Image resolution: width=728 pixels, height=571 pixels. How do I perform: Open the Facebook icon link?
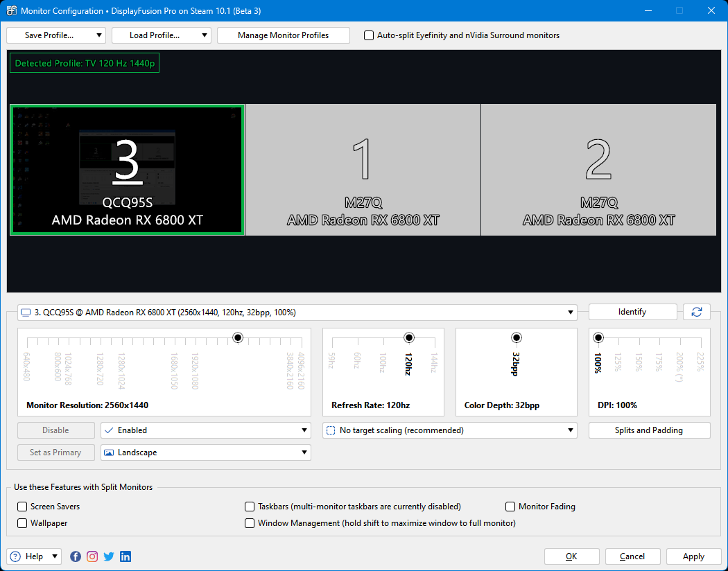click(75, 556)
